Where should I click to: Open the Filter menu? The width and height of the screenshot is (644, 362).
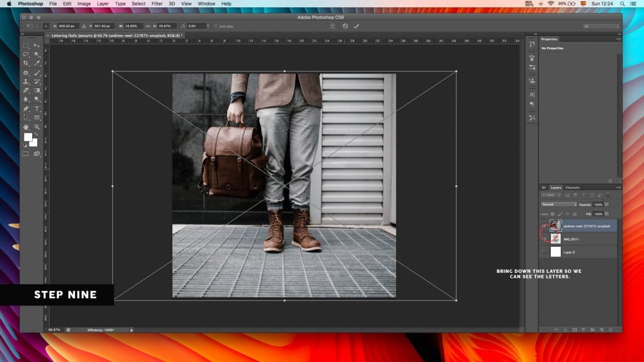pos(157,4)
